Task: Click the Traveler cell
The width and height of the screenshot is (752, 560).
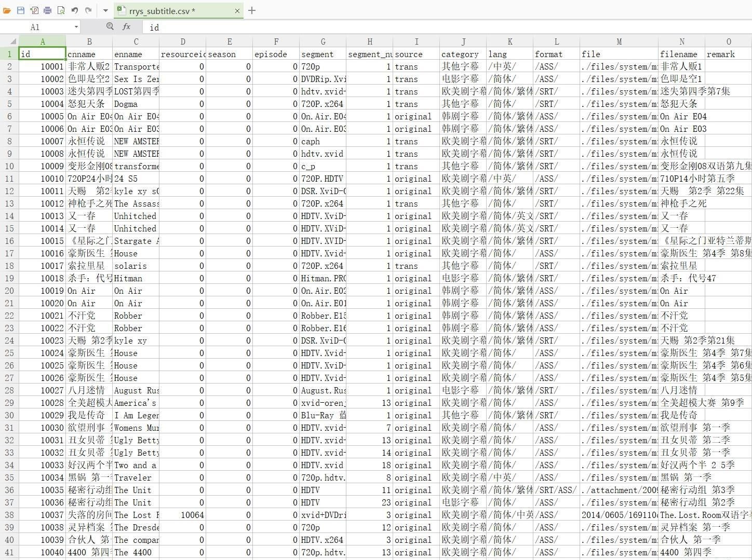Action: (x=136, y=477)
